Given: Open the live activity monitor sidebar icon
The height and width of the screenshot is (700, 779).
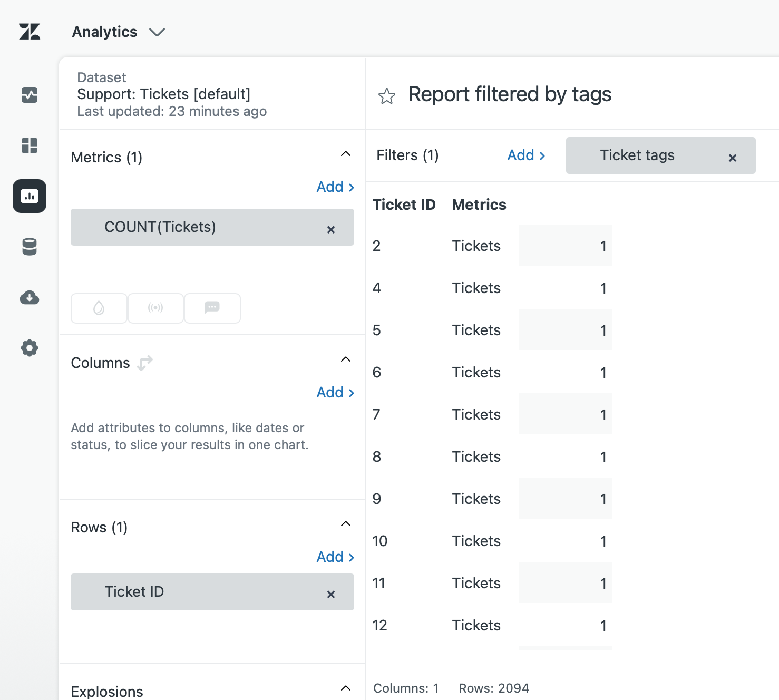Looking at the screenshot, I should tap(30, 95).
